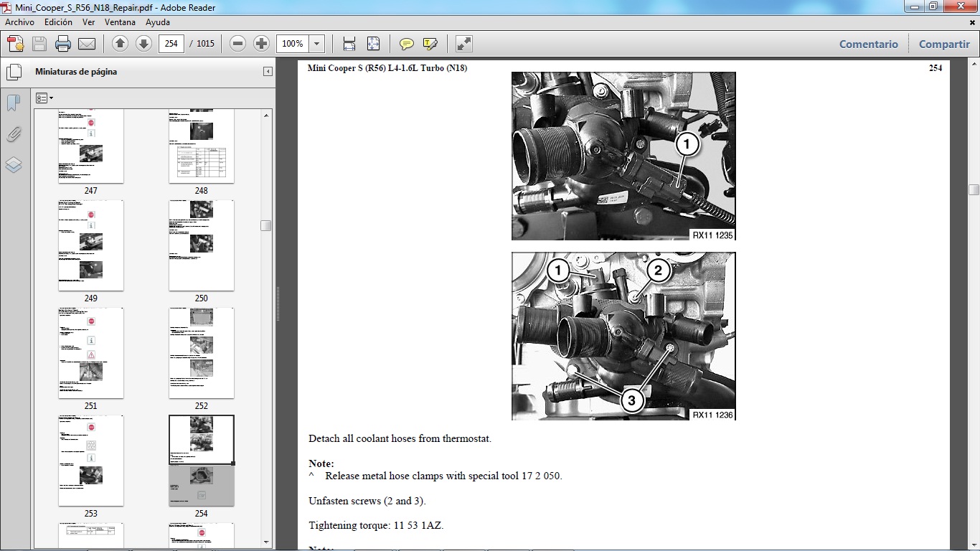The image size is (980, 551).
Task: Open the Ventana menu
Action: point(120,22)
